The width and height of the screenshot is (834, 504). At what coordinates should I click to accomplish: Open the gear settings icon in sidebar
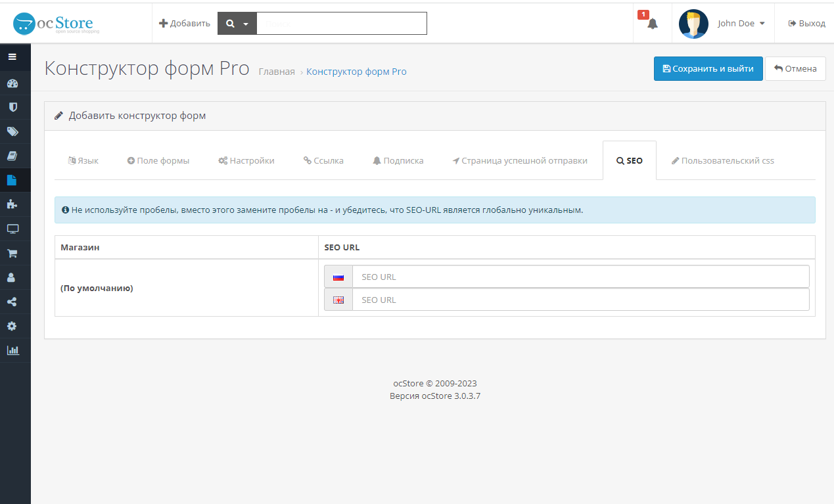pos(12,326)
